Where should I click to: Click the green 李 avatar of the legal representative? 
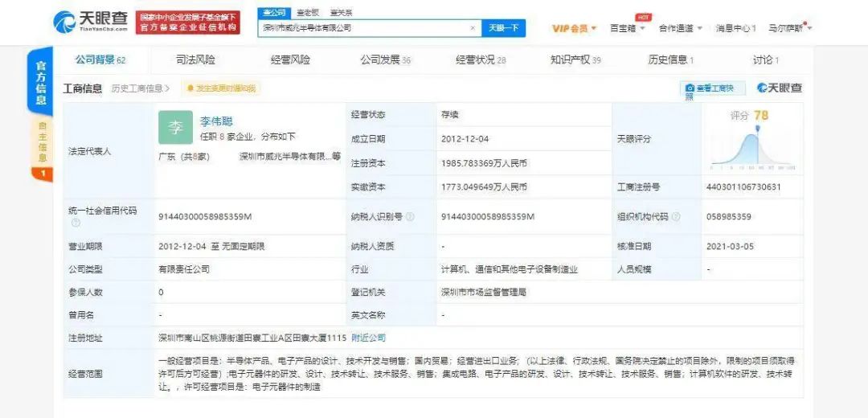point(175,127)
